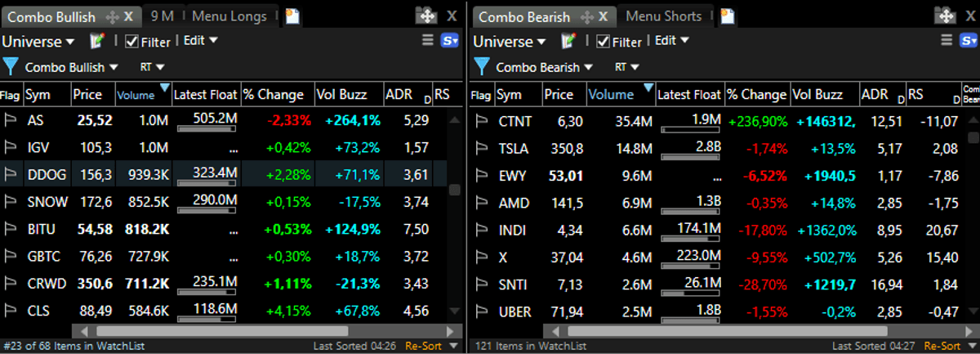The width and height of the screenshot is (980, 354).
Task: Switch to the 9 M tab
Action: [x=163, y=16]
